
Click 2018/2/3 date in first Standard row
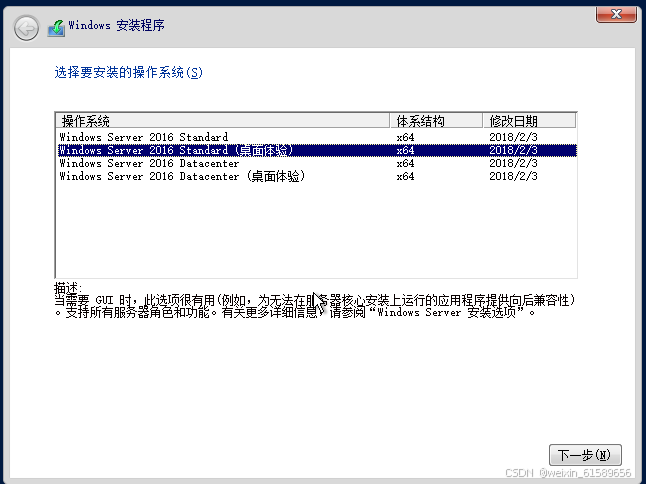513,137
